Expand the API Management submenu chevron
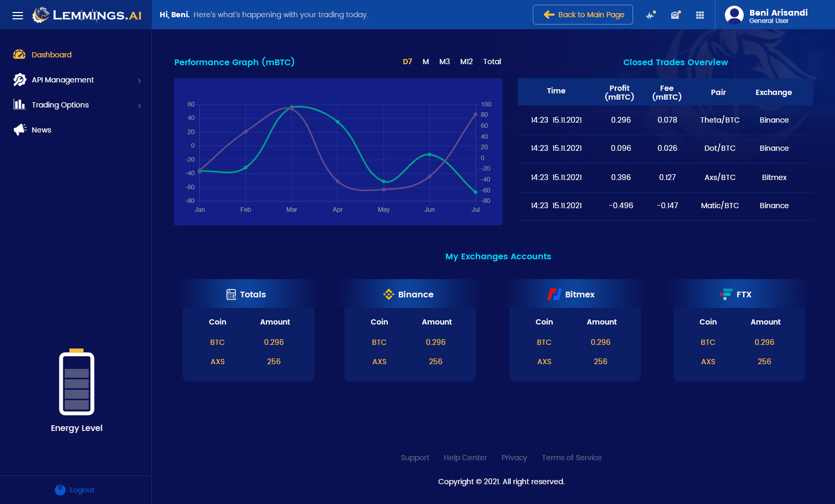835x504 pixels. (x=139, y=80)
